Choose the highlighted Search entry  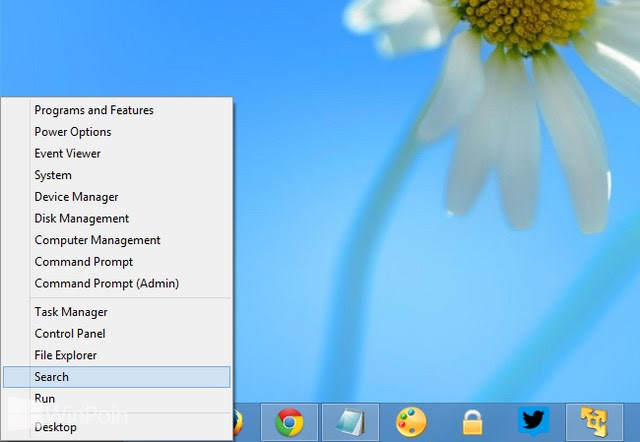[117, 377]
